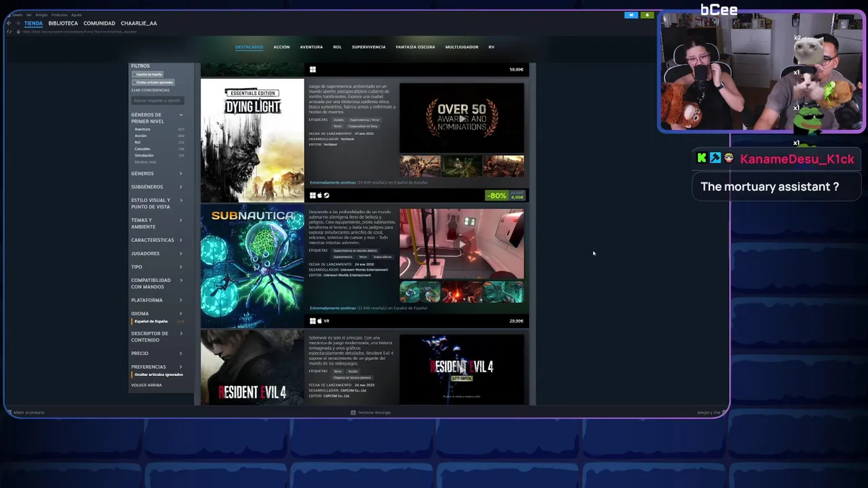This screenshot has width=868, height=488.
Task: Expand 'Compatibilidad con mandos' section
Action: [x=157, y=283]
